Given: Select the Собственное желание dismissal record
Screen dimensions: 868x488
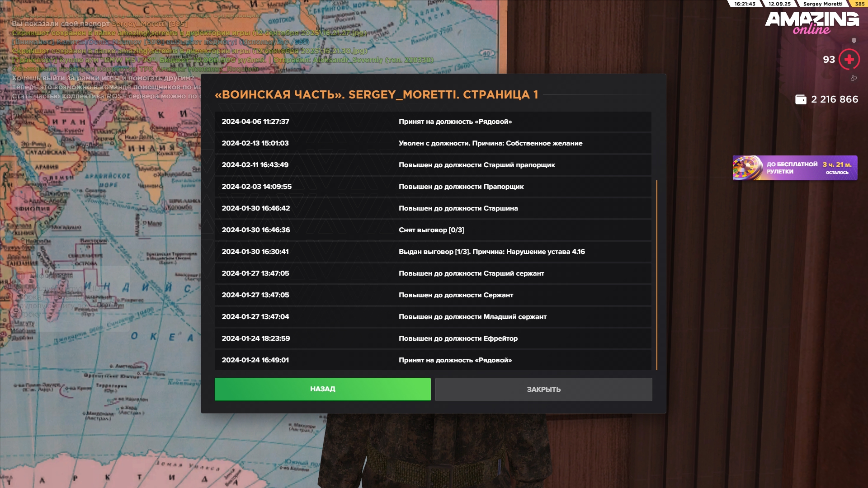Looking at the screenshot, I should coord(433,143).
